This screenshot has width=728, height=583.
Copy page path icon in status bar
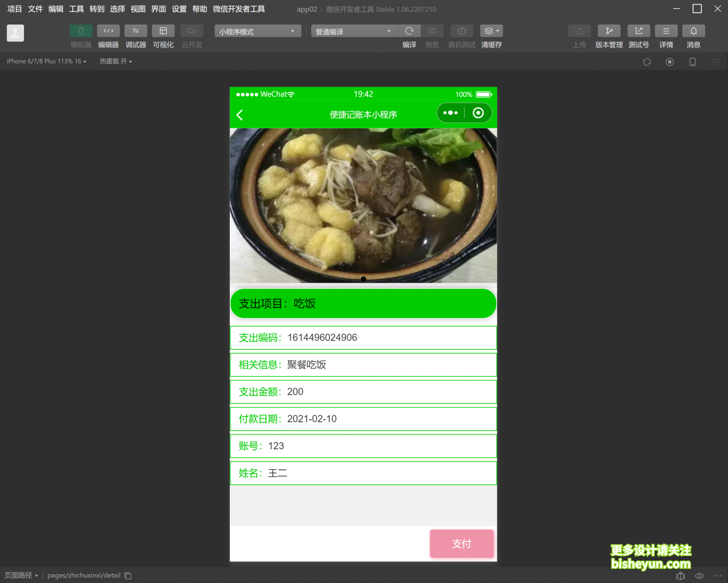coord(128,576)
